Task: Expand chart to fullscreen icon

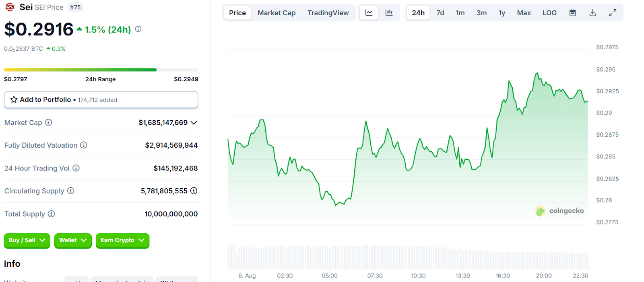Action: tap(613, 13)
